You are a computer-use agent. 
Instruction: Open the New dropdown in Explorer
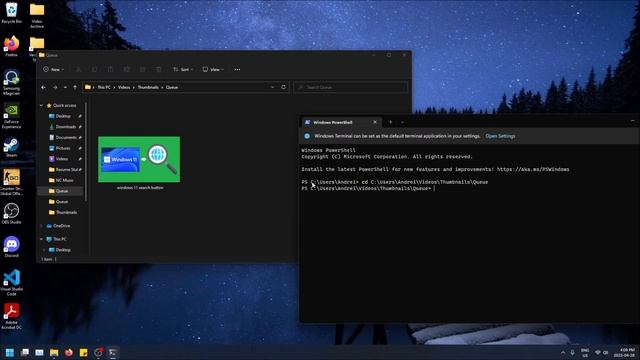(x=54, y=69)
